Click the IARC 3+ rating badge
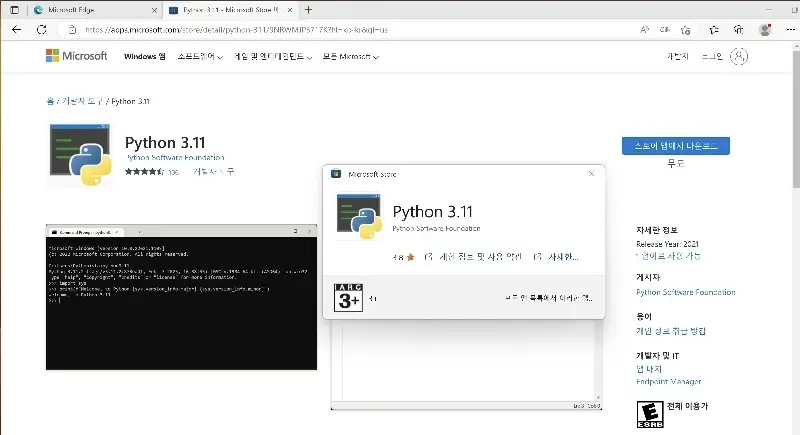 point(346,297)
